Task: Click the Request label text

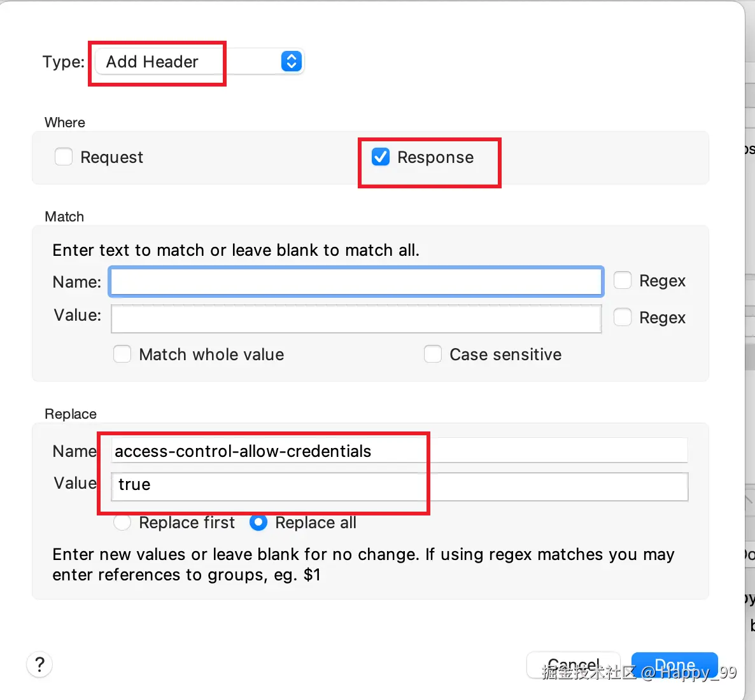Action: tap(111, 157)
